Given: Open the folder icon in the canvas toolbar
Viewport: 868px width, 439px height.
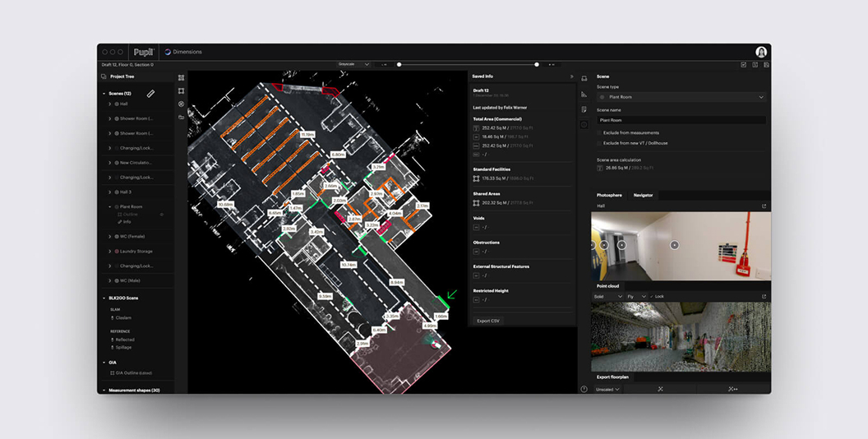Looking at the screenshot, I should coord(181,118).
